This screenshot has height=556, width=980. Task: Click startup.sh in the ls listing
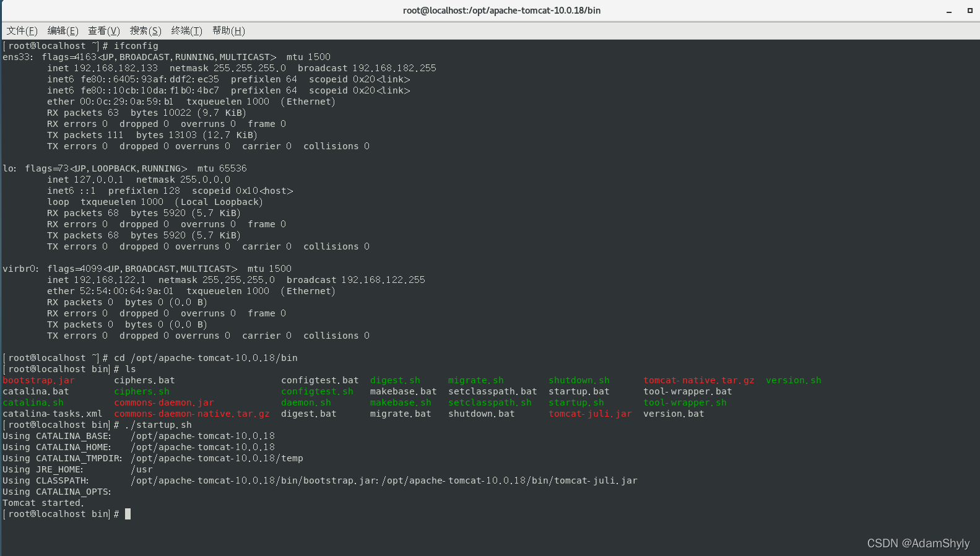[576, 402]
